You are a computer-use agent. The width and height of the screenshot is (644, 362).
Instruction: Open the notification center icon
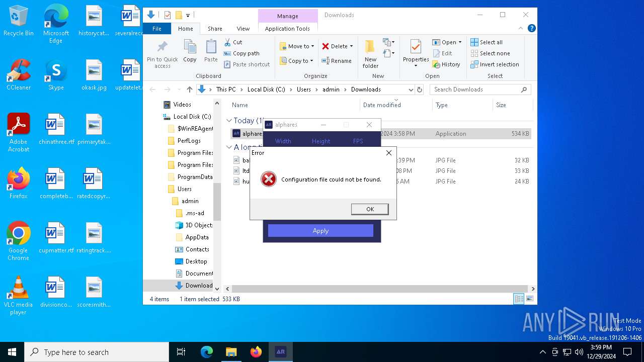point(627,352)
